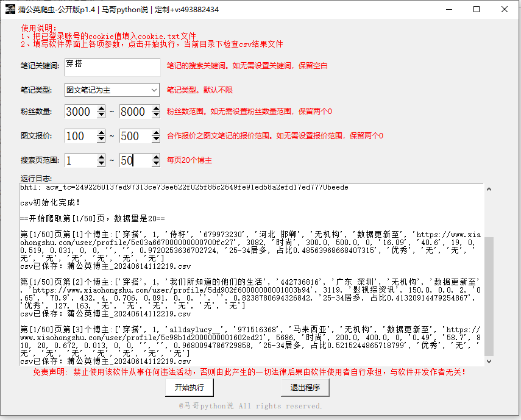Minimize the window

tap(449, 9)
